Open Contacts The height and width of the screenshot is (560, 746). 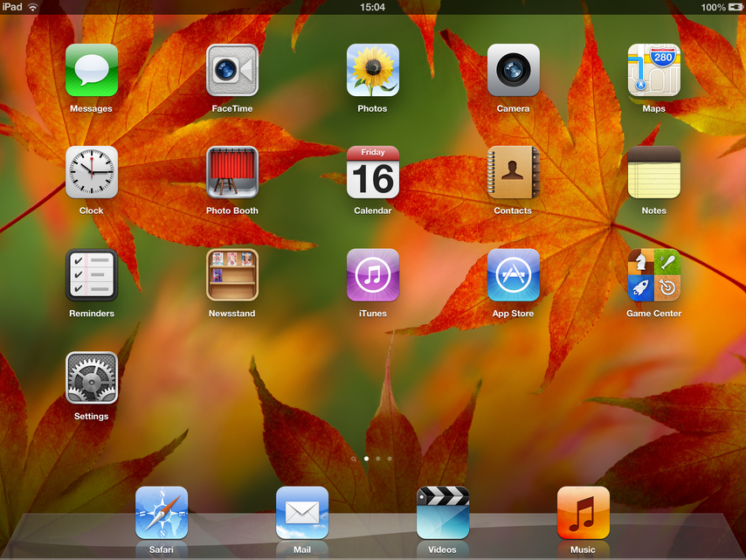click(x=514, y=172)
